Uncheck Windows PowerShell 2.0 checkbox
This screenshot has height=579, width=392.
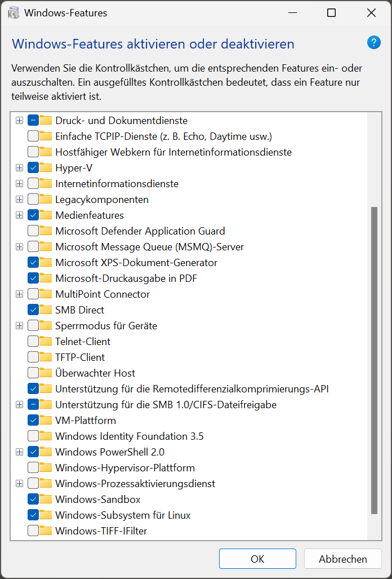point(33,452)
